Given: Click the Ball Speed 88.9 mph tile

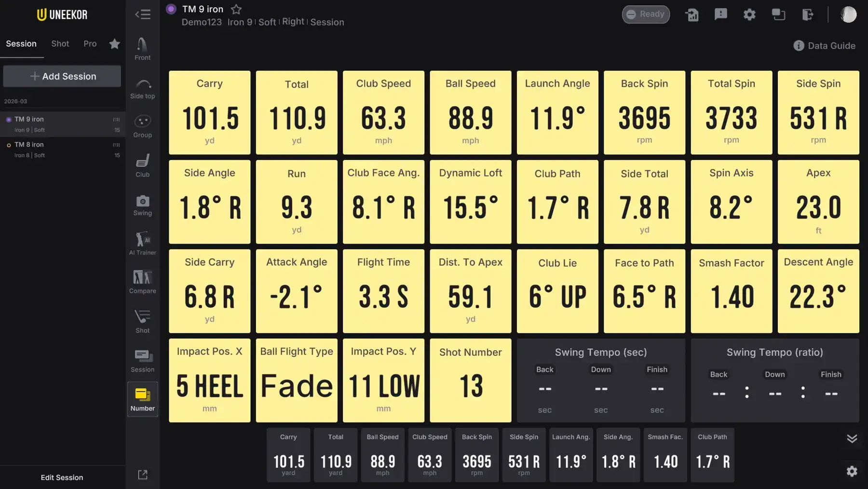Looking at the screenshot, I should pos(471,112).
